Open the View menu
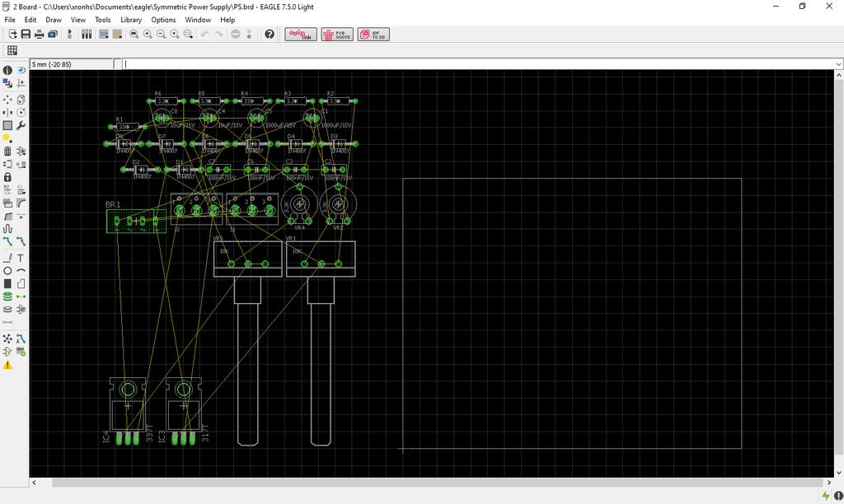 78,20
